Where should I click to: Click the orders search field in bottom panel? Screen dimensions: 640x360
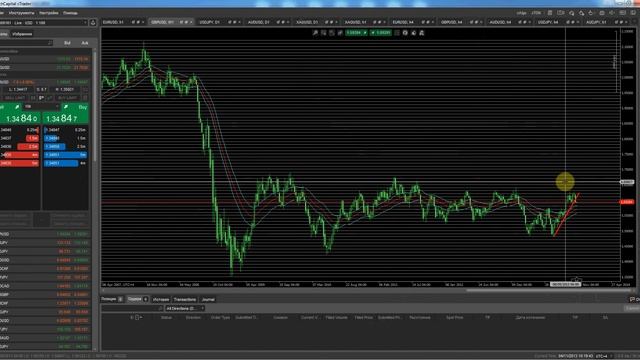pos(132,309)
